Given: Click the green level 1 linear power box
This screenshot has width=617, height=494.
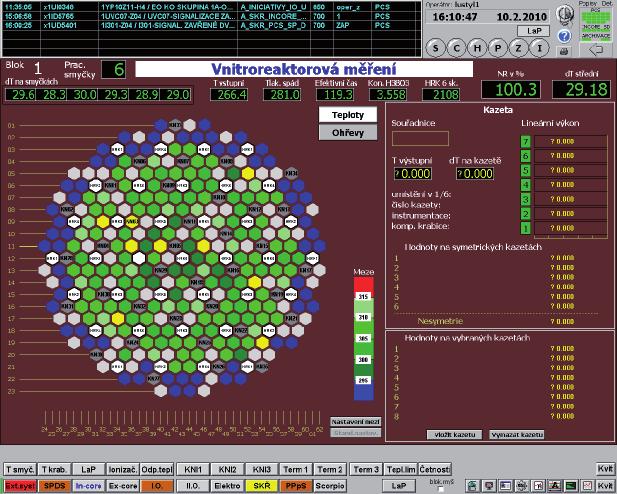Looking at the screenshot, I should click(525, 228).
